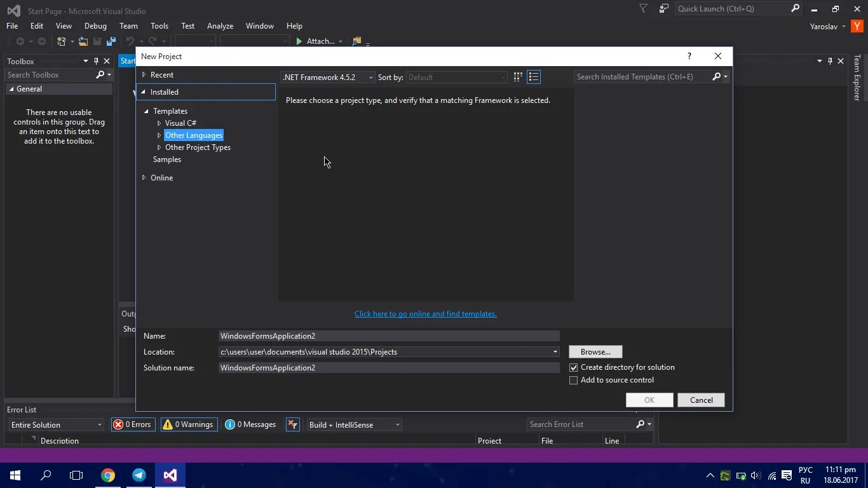The height and width of the screenshot is (488, 868).
Task: Click the Send Feedback icon in title bar
Action: click(x=664, y=9)
